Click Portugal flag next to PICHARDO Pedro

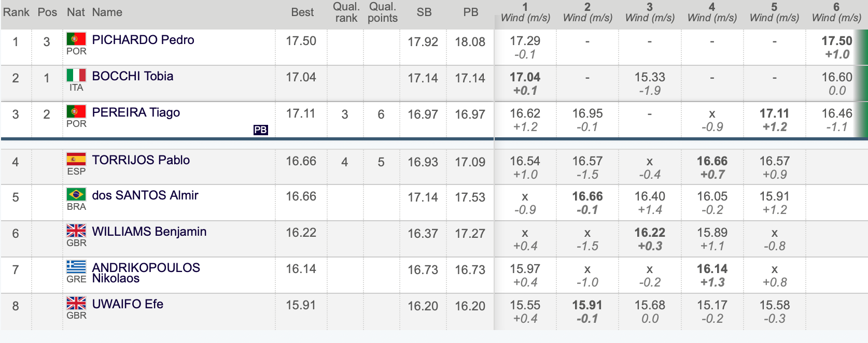point(76,39)
